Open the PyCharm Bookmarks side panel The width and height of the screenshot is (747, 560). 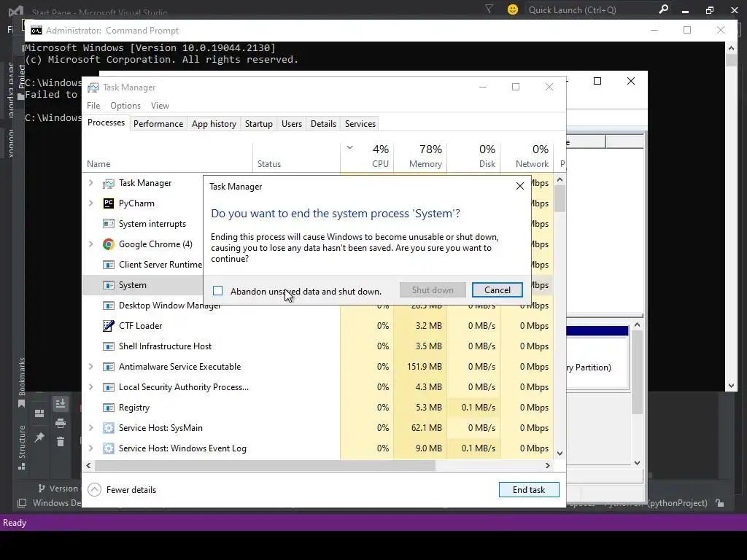coord(21,382)
